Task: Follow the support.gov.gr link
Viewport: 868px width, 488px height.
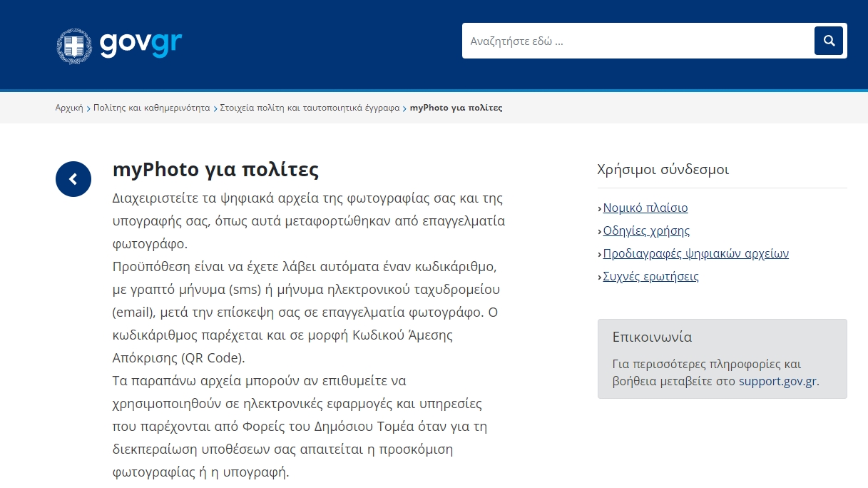Action: point(778,381)
